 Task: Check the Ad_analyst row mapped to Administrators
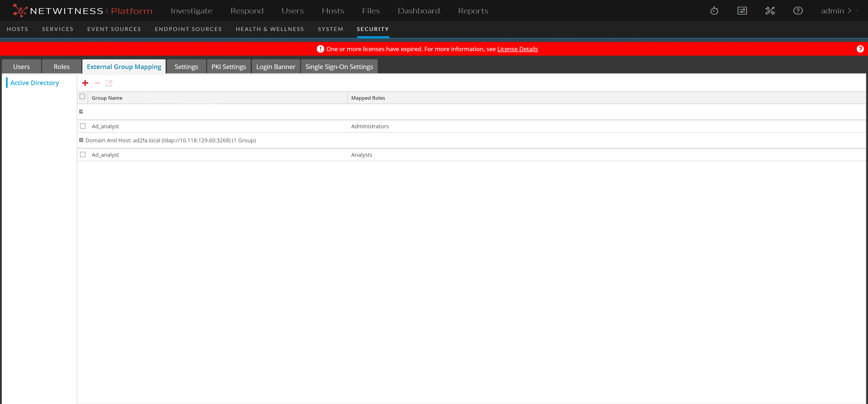(x=83, y=126)
